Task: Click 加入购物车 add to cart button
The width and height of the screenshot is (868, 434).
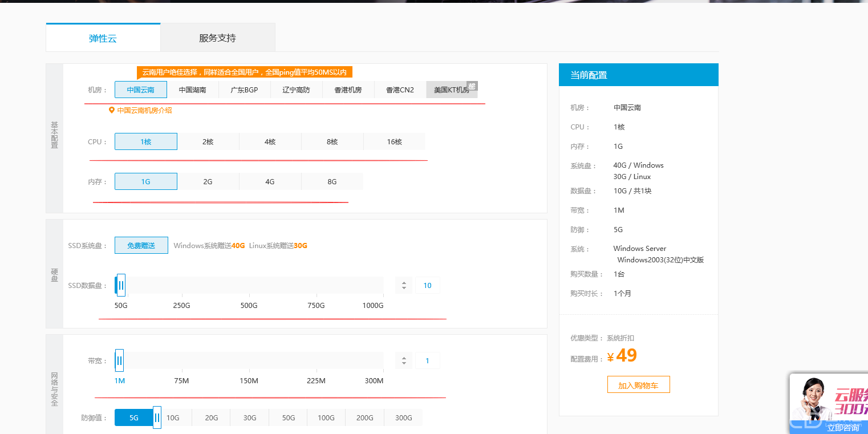Action: tap(638, 385)
